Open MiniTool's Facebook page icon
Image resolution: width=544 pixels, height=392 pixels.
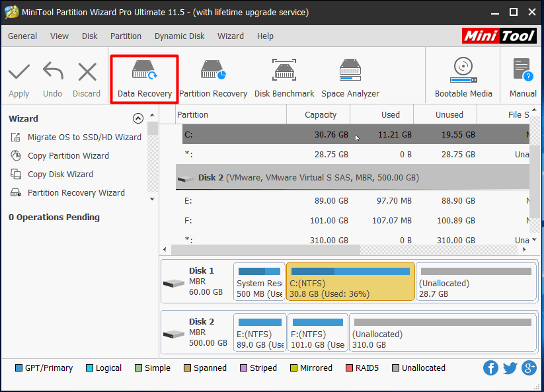tap(490, 368)
